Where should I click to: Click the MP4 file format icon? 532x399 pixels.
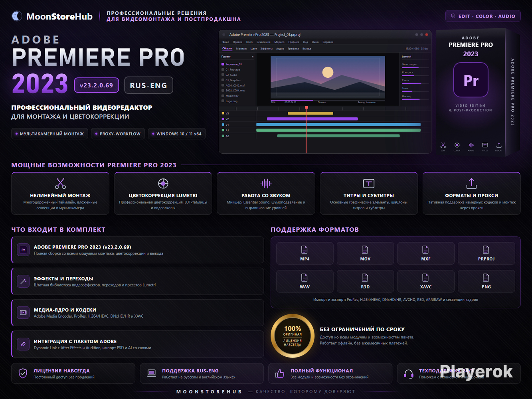(305, 250)
